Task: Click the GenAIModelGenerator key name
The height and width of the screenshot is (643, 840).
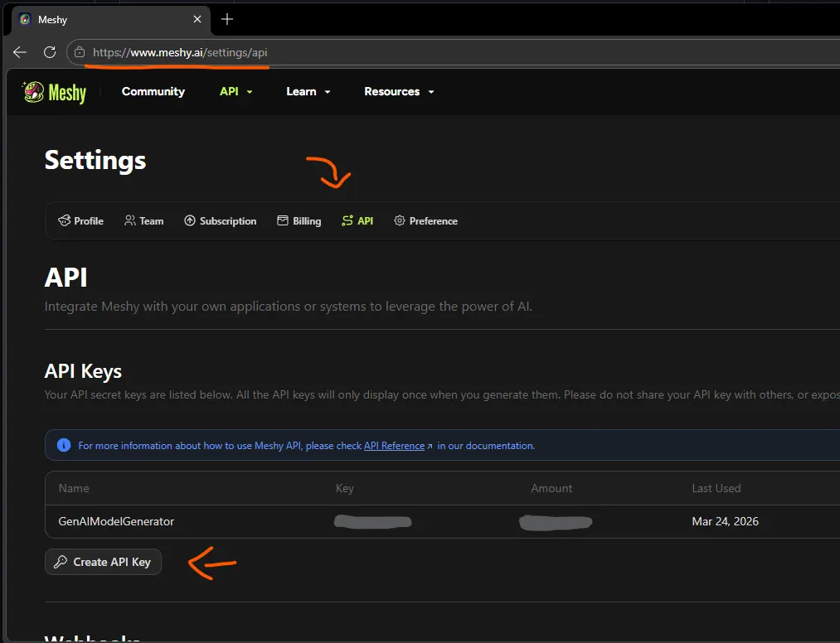Action: pos(116,521)
